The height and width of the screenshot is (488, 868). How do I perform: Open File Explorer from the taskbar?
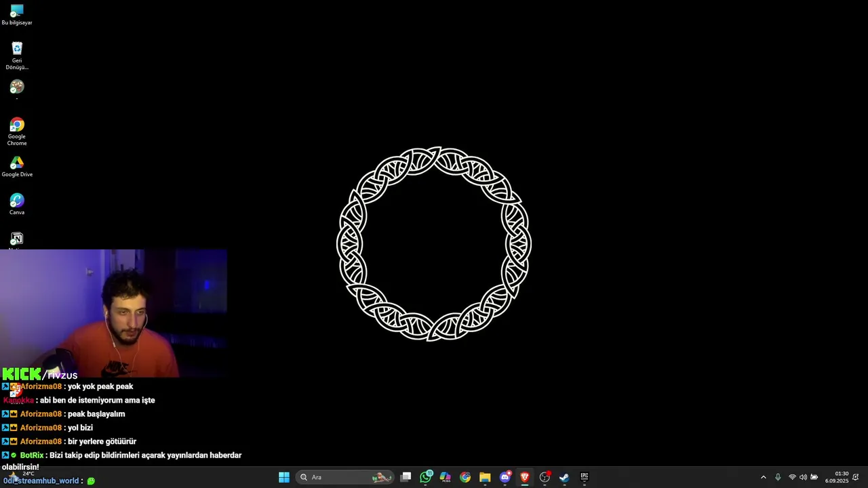[x=485, y=477]
